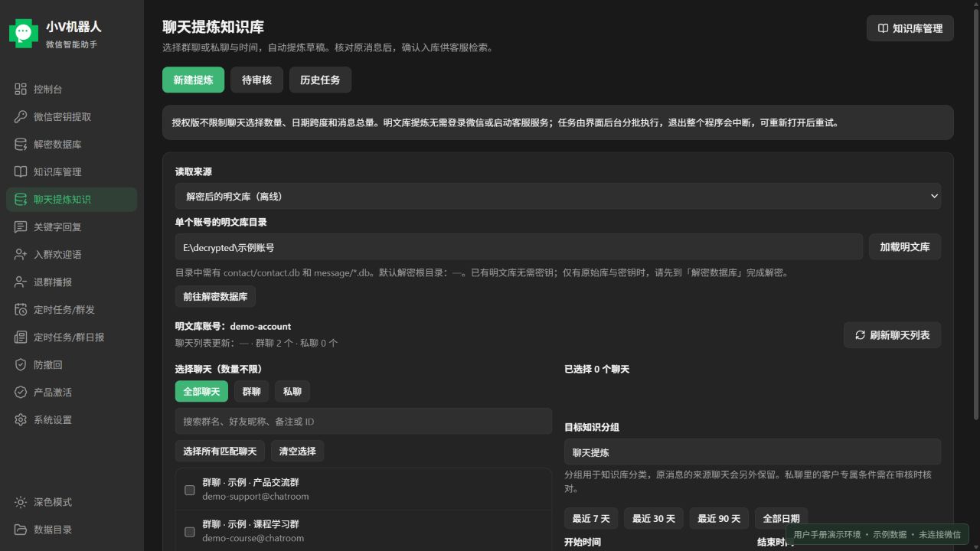
Task: Select the 最近 90 天 date range
Action: pos(719,518)
